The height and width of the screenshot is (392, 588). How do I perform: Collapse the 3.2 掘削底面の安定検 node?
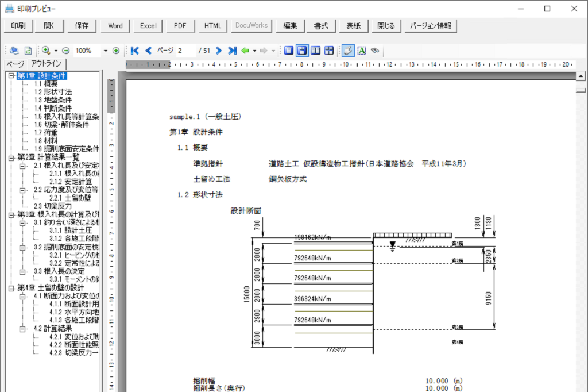pyautogui.click(x=22, y=247)
